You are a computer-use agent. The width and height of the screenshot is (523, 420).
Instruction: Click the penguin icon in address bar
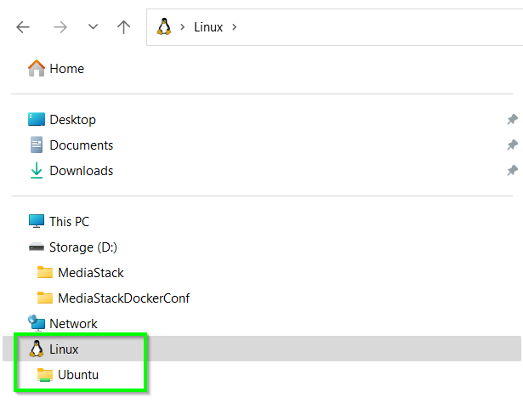[164, 26]
